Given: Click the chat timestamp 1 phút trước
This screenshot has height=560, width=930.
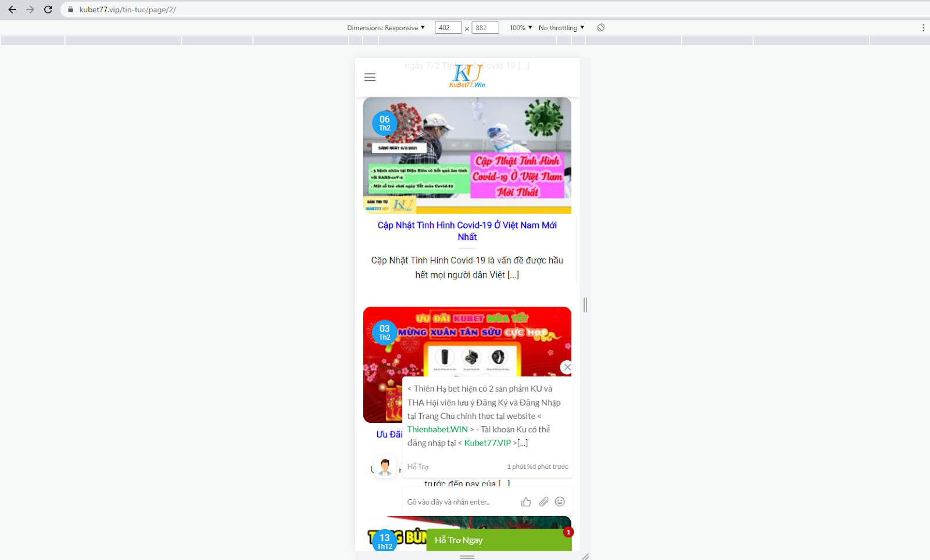Looking at the screenshot, I should [537, 466].
